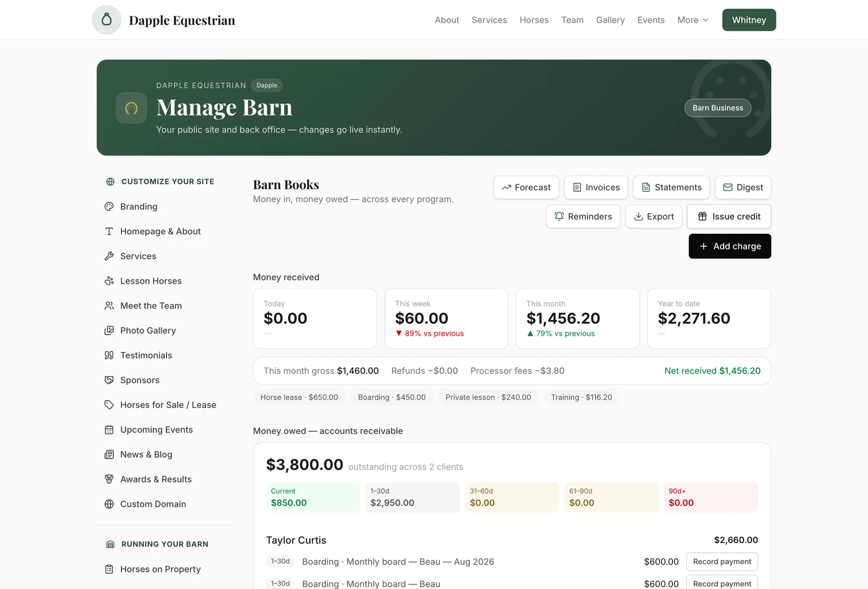Click the Boarding $450.00 chip
This screenshot has height=589, width=868.
pos(392,398)
